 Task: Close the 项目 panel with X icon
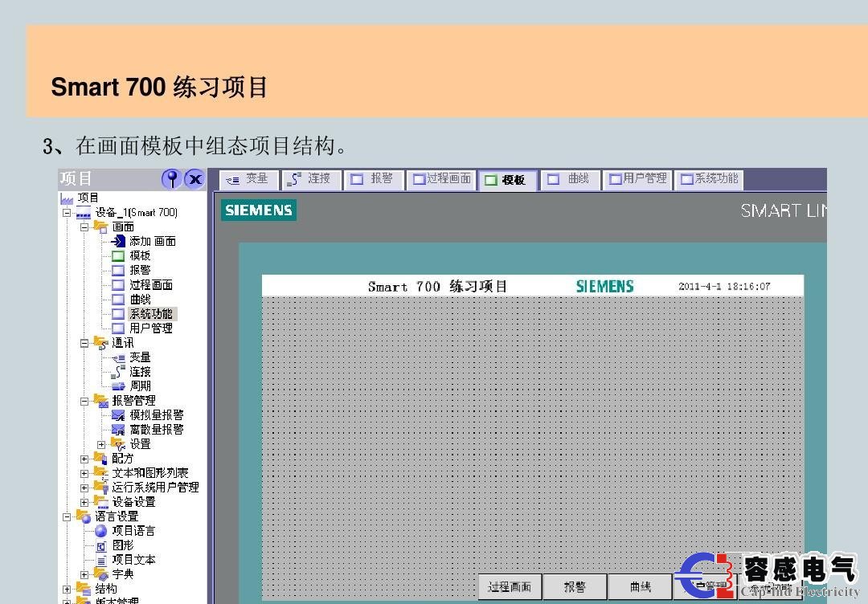point(194,178)
